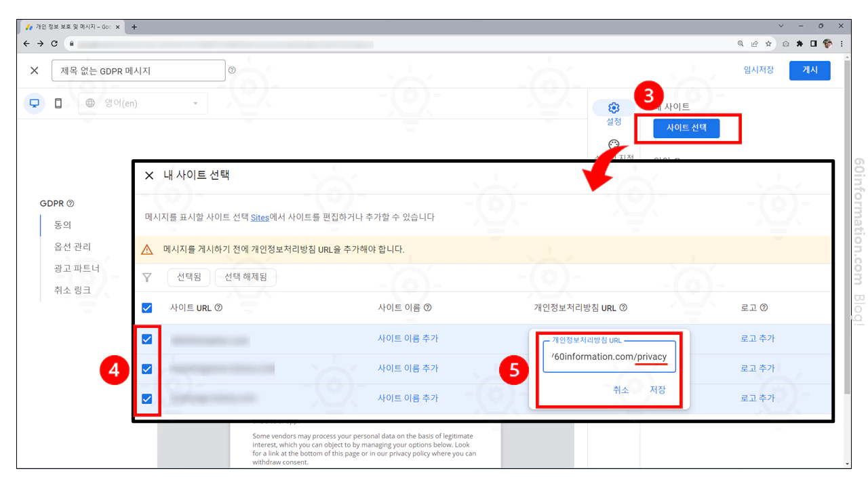Click the 스타일 지정 styling palette icon
868x488 pixels.
pos(613,144)
